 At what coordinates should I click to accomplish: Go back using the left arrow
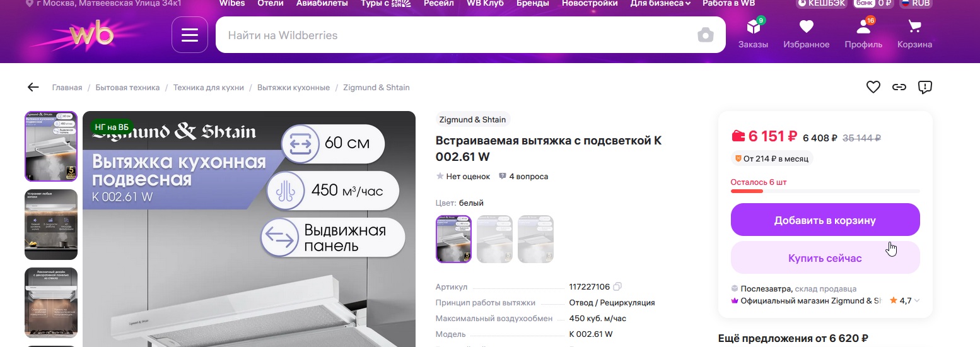(33, 87)
